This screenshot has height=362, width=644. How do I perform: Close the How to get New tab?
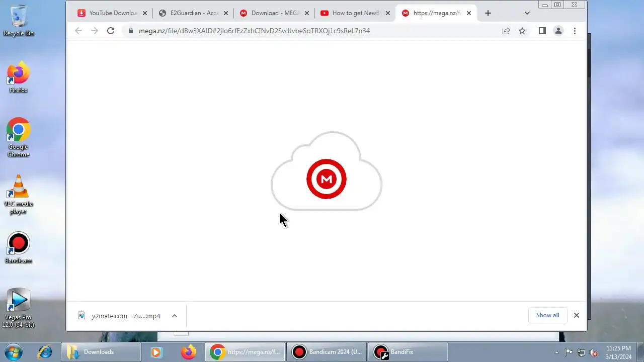pyautogui.click(x=388, y=13)
